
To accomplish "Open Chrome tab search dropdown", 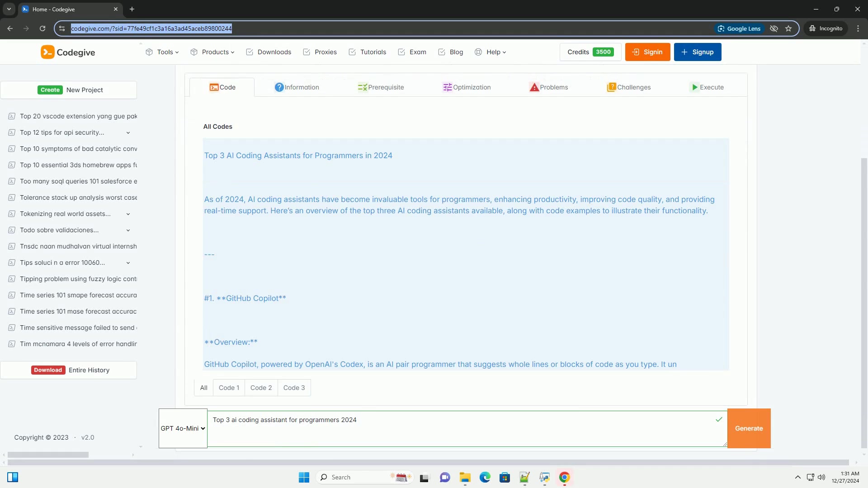I will 9,9.
